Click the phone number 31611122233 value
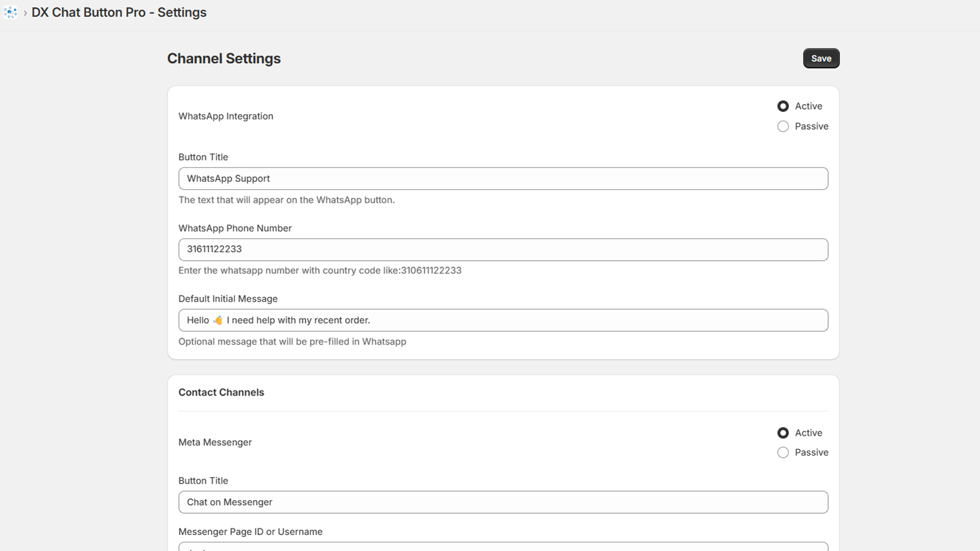The image size is (980, 551). (x=214, y=249)
